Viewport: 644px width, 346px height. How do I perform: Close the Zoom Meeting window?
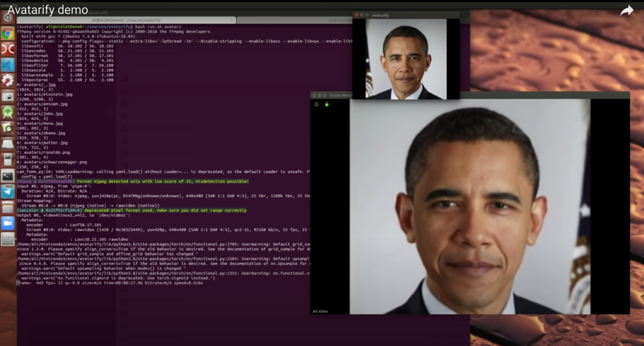coord(314,95)
